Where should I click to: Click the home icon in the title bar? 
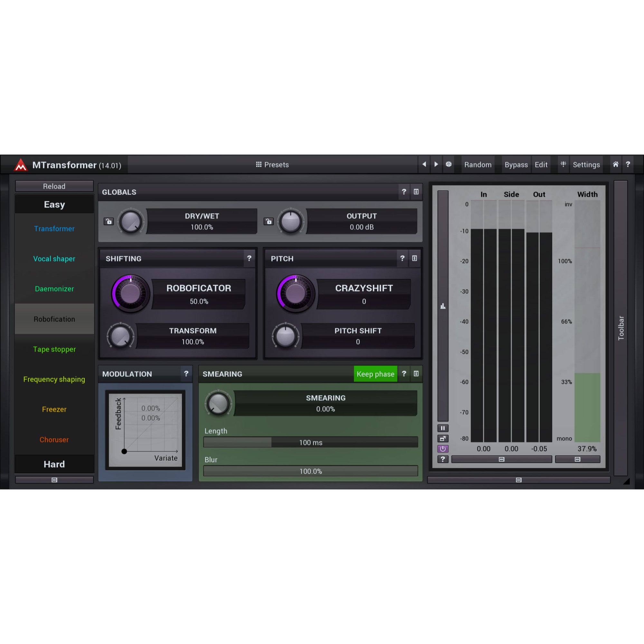616,164
